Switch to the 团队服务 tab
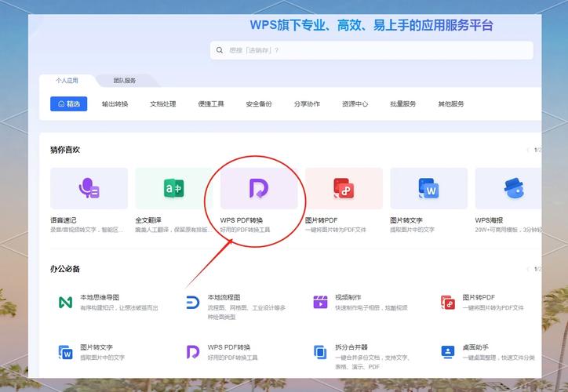The width and height of the screenshot is (568, 392). pos(125,80)
